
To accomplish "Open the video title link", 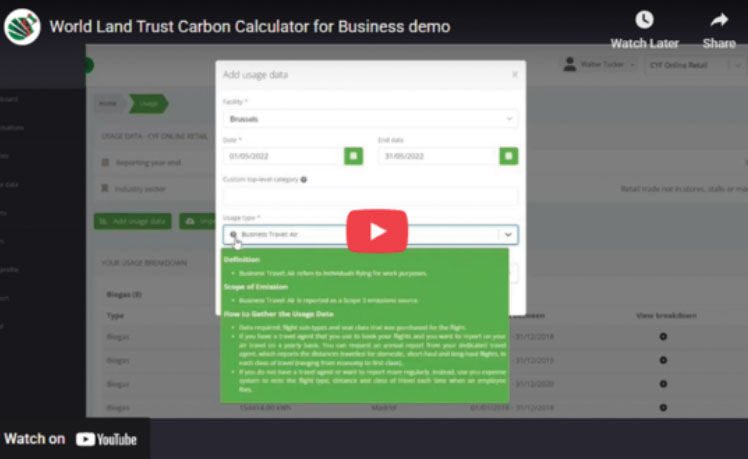I will click(249, 26).
